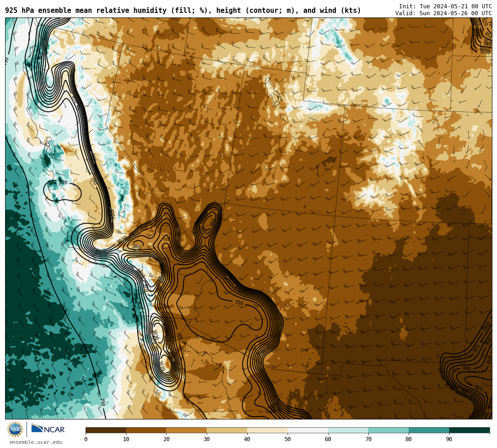Click the colorbar tick label 80
Image resolution: width=497 pixels, height=448 pixels.
click(x=409, y=439)
